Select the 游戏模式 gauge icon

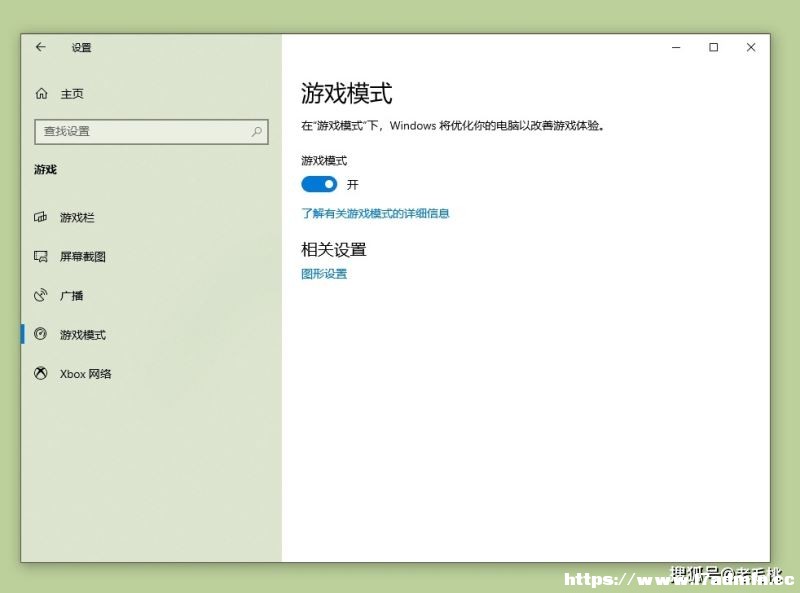tap(40, 334)
